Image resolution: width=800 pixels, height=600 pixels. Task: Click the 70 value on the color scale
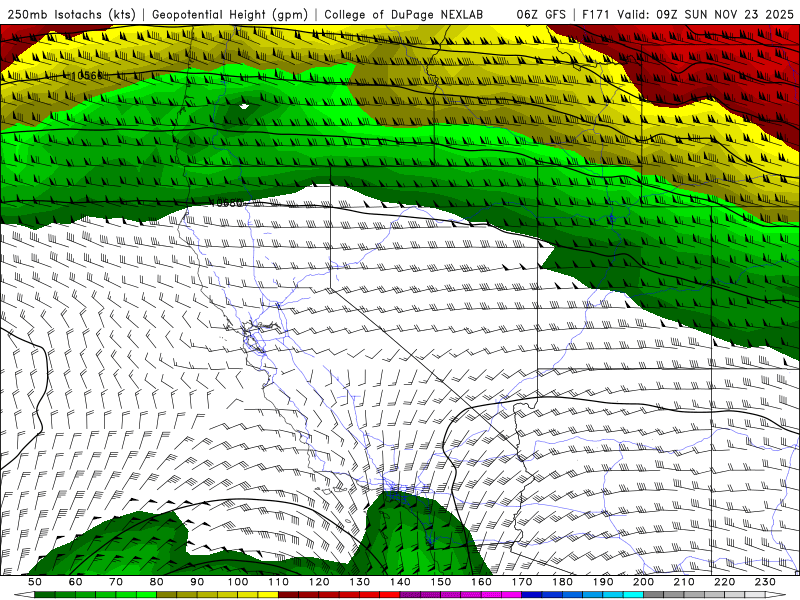pyautogui.click(x=116, y=582)
